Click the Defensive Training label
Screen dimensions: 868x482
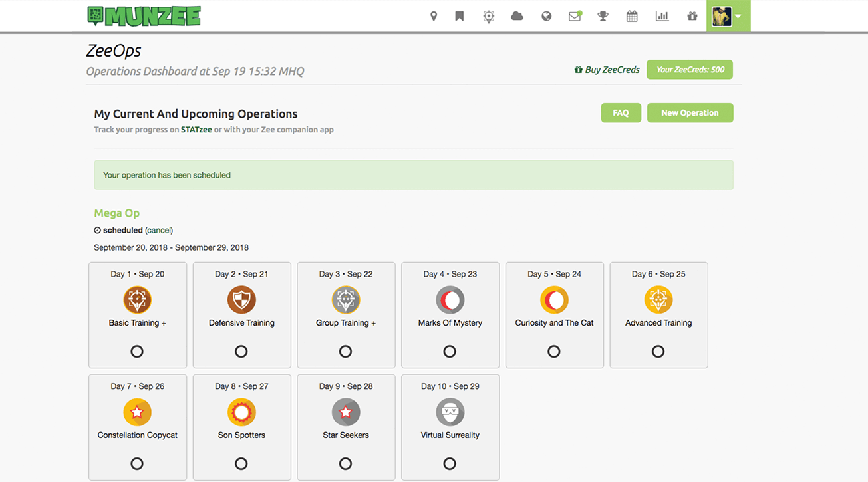(241, 323)
